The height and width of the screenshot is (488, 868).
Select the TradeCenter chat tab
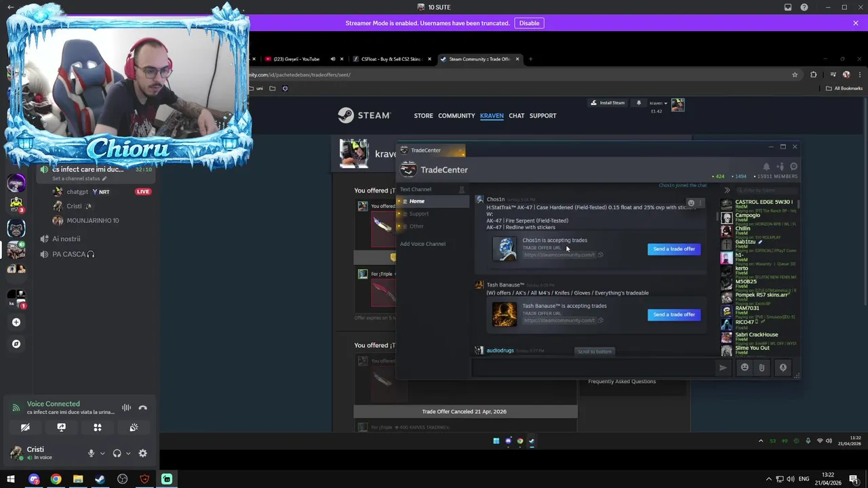pyautogui.click(x=431, y=150)
